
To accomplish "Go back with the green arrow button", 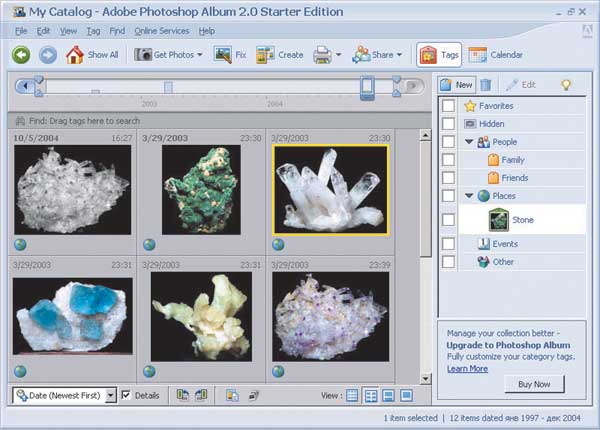I will click(21, 55).
